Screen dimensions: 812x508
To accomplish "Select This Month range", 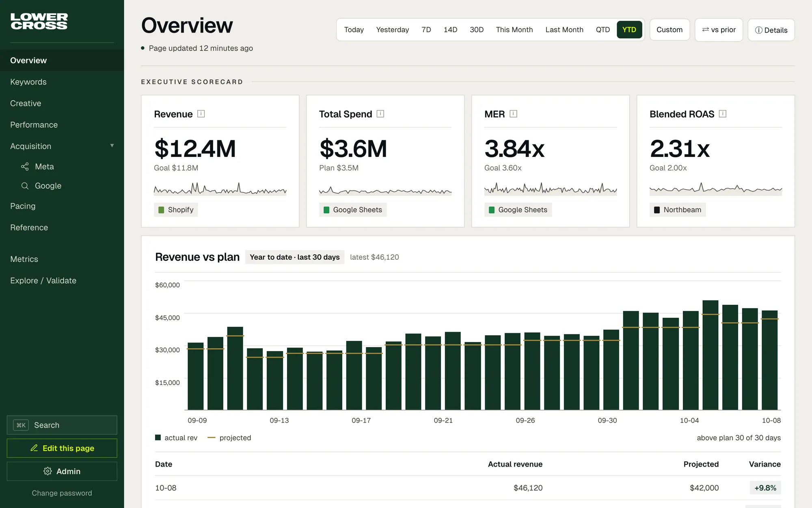I will tap(514, 30).
